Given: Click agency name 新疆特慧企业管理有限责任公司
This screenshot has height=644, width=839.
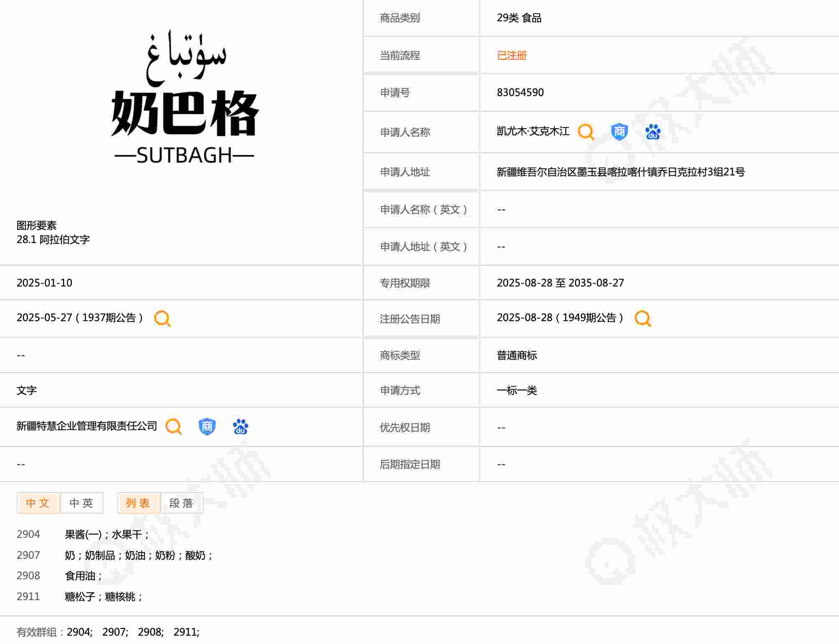Looking at the screenshot, I should click(86, 426).
